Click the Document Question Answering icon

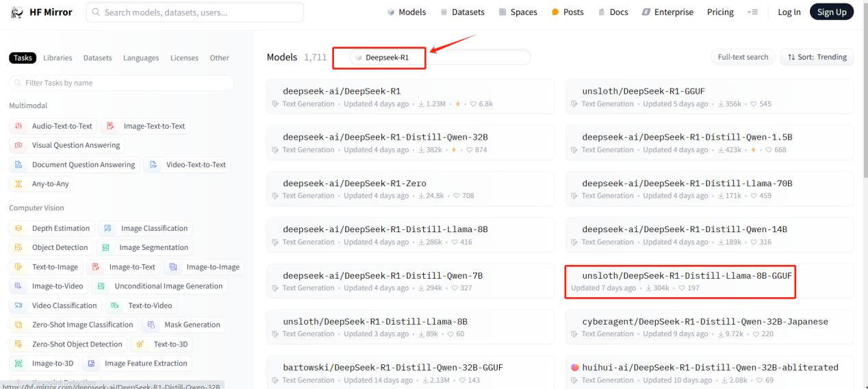(18, 164)
